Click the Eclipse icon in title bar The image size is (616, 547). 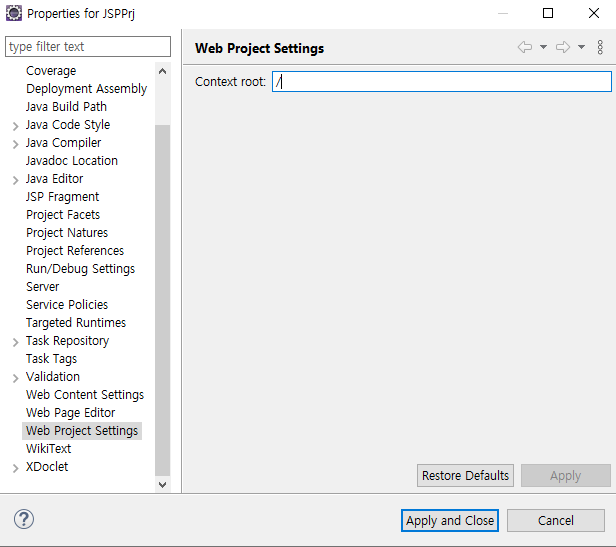coord(14,13)
